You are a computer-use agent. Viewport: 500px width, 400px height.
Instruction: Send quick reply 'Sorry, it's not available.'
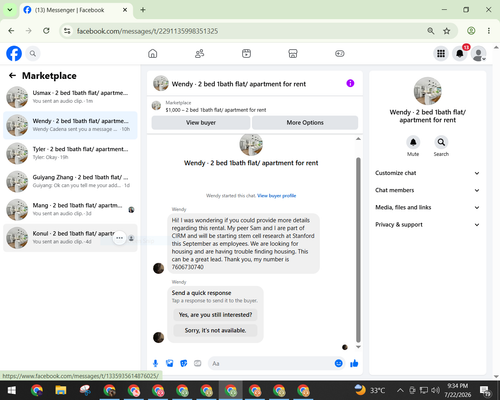tap(215, 330)
